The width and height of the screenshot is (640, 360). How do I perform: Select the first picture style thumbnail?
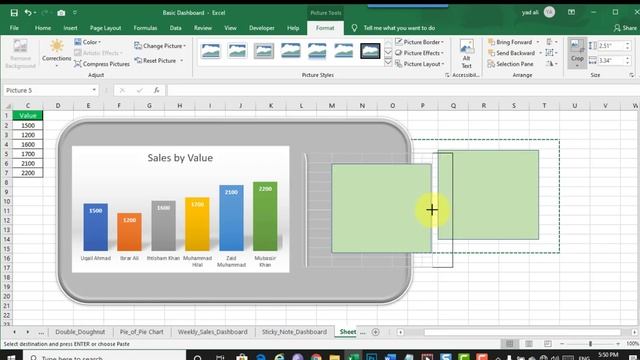(211, 51)
